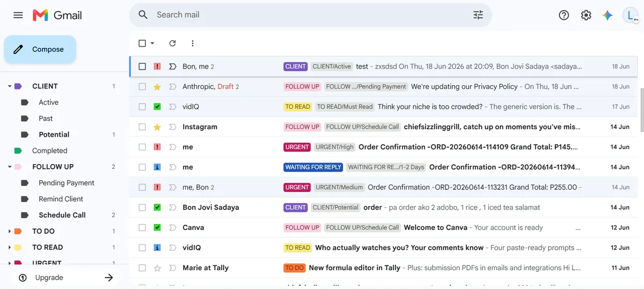Select the 'Bon, me' test email checkbox
This screenshot has height=289, width=644.
click(142, 66)
